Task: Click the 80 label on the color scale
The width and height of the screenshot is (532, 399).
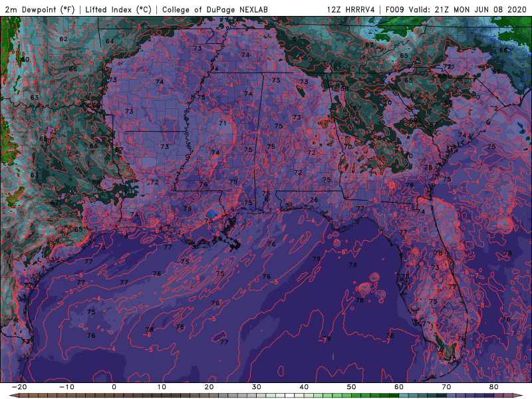Action: [x=494, y=387]
